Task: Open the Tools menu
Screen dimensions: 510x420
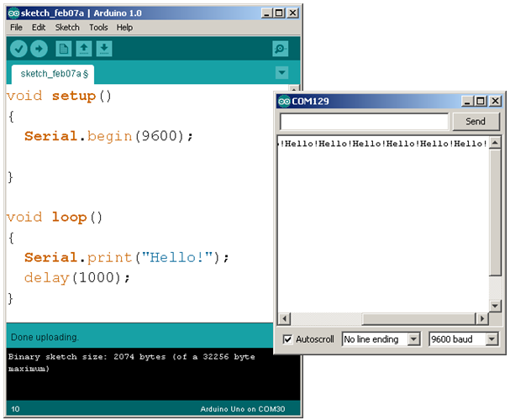Action: pos(98,28)
